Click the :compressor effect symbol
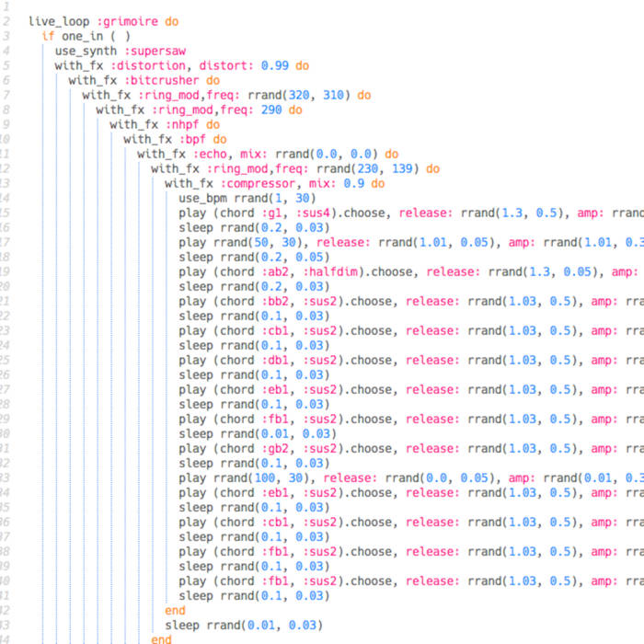 tap(255, 183)
